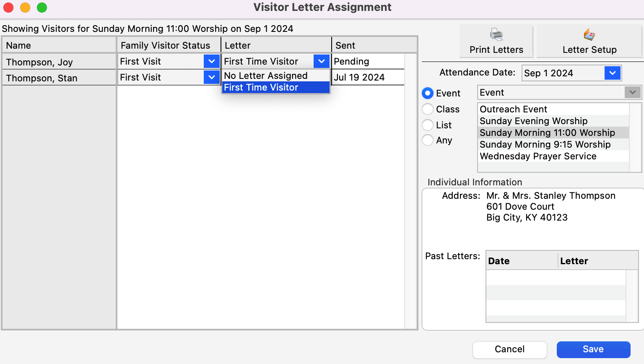Select the Class radio button
644x364 pixels.
428,109
